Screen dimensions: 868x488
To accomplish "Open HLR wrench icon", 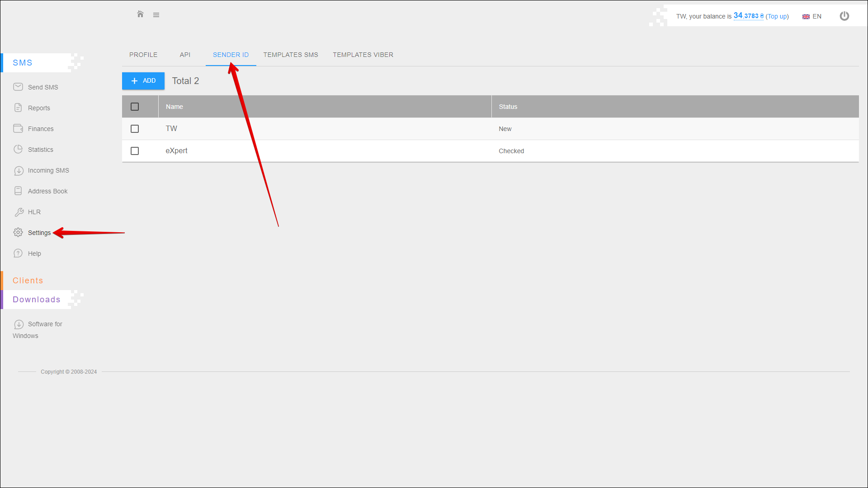I will click(x=19, y=212).
